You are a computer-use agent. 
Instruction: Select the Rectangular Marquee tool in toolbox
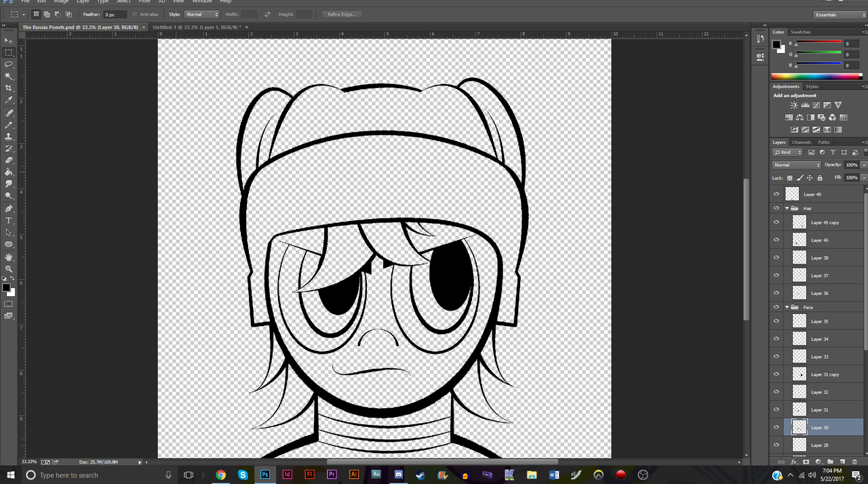click(9, 52)
